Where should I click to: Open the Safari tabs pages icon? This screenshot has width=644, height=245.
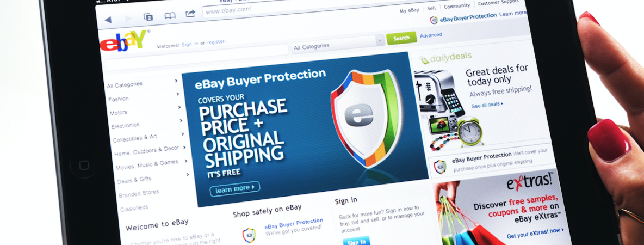148,17
